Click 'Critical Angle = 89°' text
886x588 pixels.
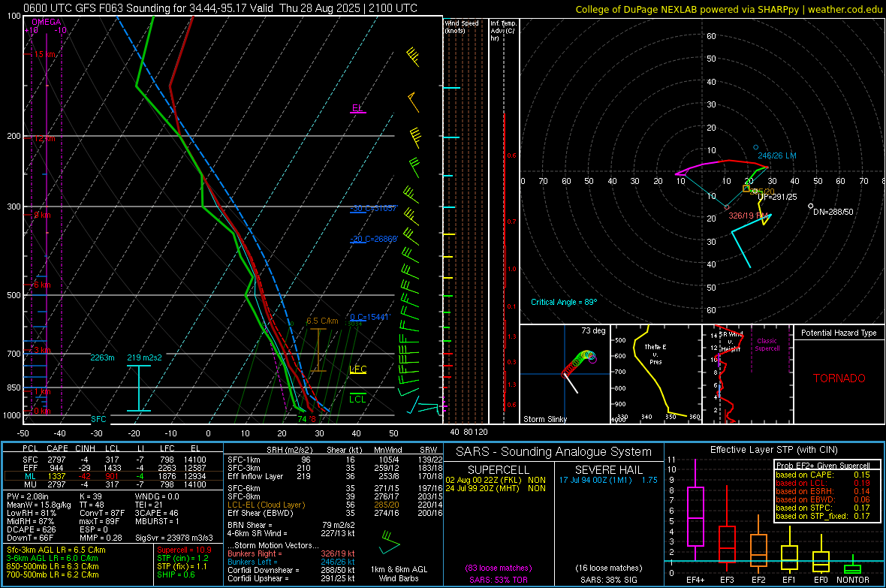click(x=563, y=302)
